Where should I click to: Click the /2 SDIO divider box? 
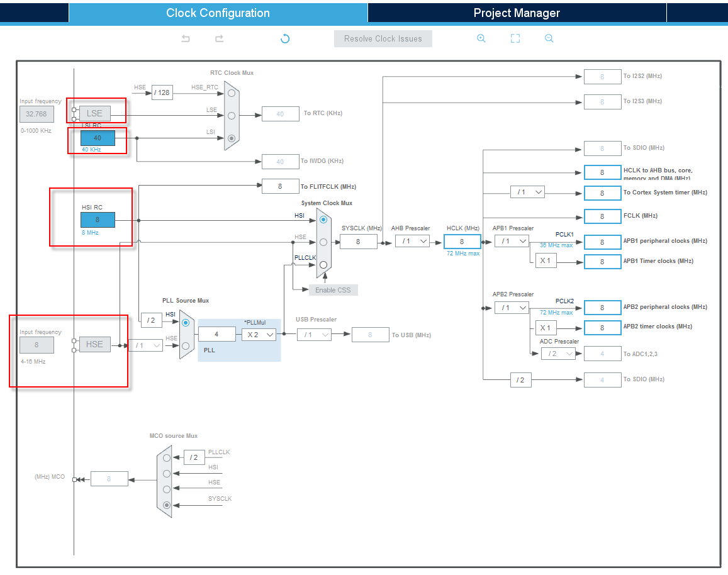pos(521,379)
